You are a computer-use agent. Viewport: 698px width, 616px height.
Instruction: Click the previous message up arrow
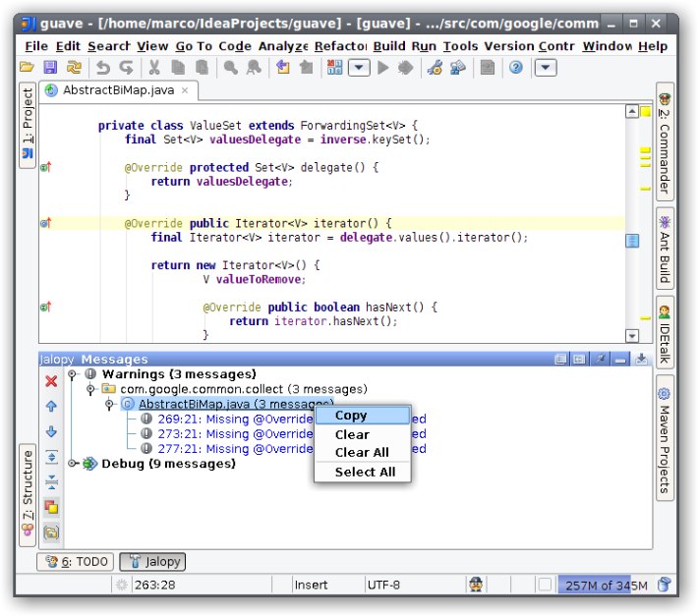51,406
